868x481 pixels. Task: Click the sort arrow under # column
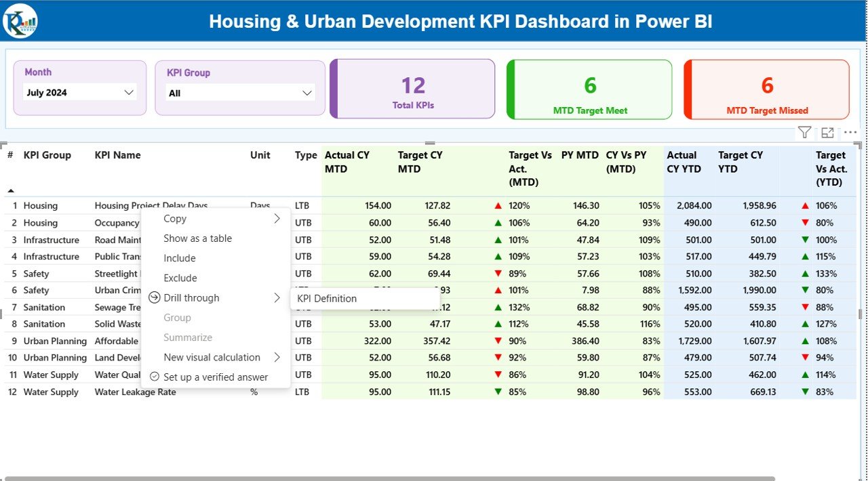click(11, 191)
